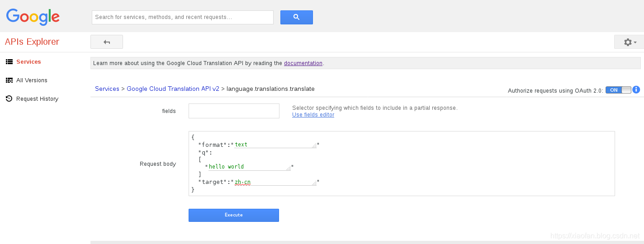The width and height of the screenshot is (644, 244).
Task: Click the 'Request body' label
Action: click(x=158, y=164)
